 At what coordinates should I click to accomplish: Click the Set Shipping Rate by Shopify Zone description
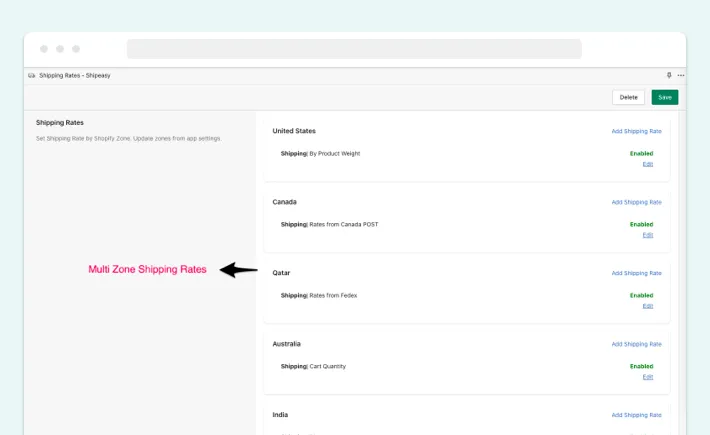(x=129, y=139)
